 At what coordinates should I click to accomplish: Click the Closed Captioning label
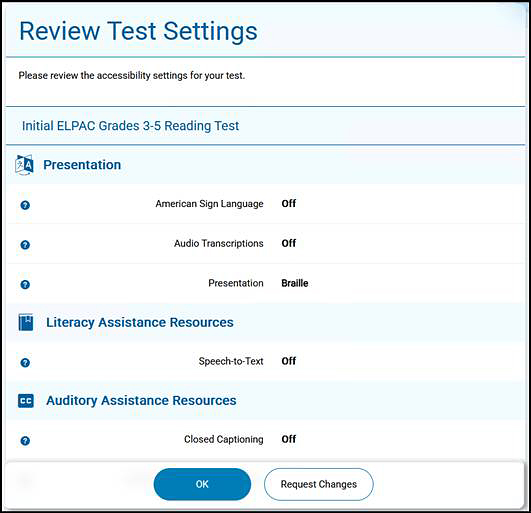click(x=224, y=440)
